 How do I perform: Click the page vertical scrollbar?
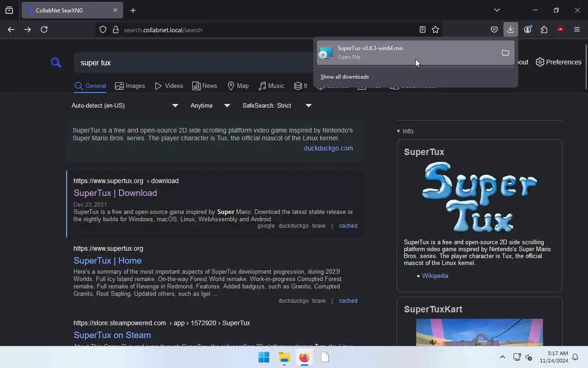[586, 67]
